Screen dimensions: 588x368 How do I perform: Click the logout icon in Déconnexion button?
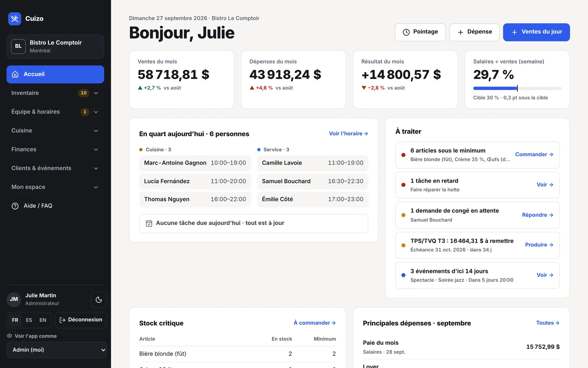(x=62, y=320)
